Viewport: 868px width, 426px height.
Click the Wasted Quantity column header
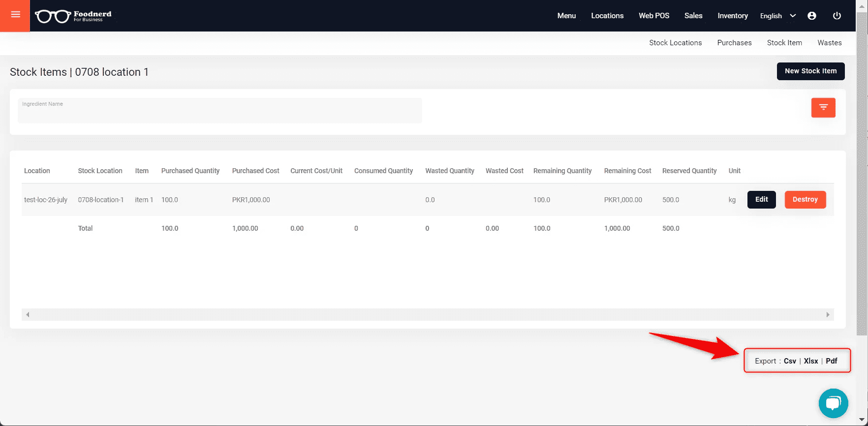point(450,171)
